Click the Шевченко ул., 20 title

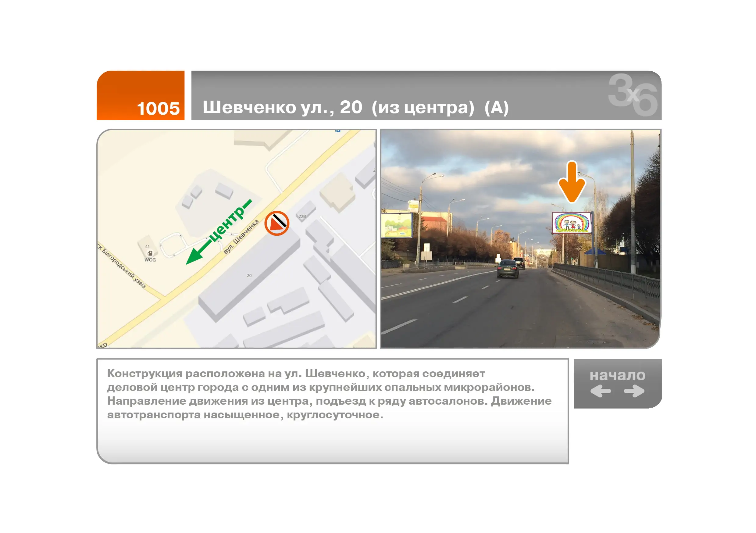point(356,107)
